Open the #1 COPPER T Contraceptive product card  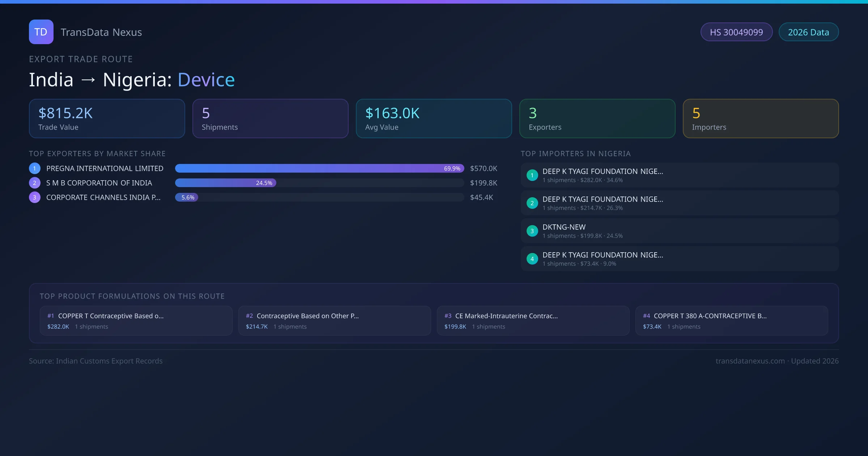click(136, 321)
